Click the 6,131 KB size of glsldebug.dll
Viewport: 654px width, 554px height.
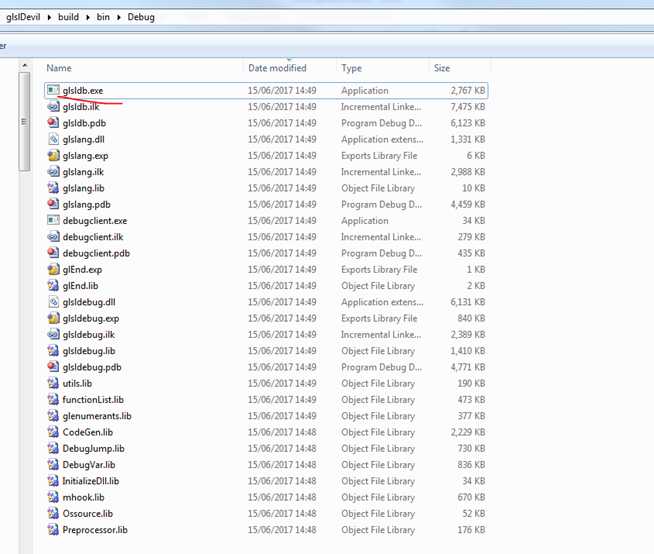point(468,302)
